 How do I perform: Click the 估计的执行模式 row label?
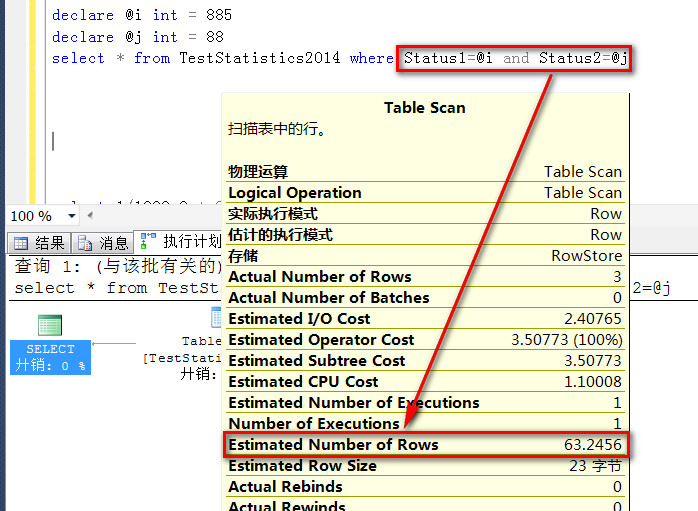280,235
